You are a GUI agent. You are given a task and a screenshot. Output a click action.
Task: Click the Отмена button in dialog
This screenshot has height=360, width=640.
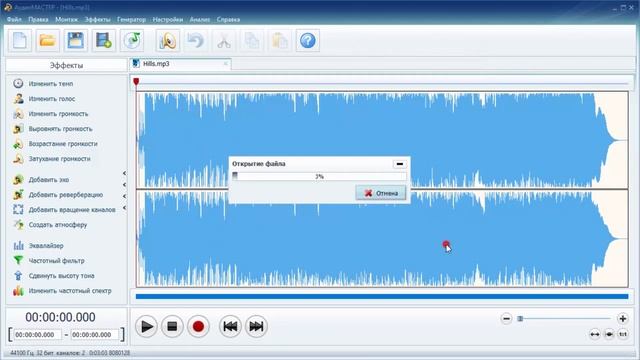(381, 193)
